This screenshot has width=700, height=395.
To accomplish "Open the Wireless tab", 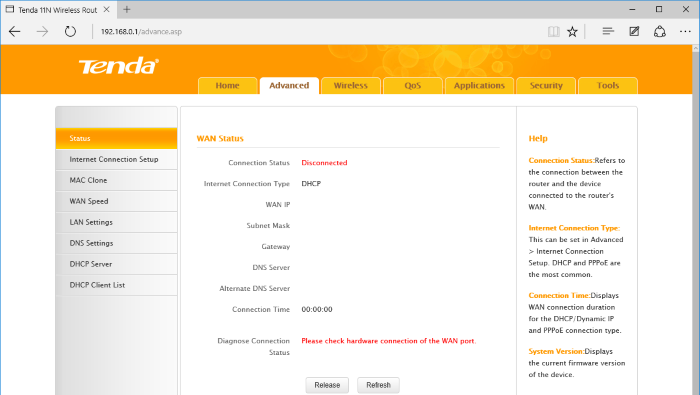I will (x=351, y=86).
